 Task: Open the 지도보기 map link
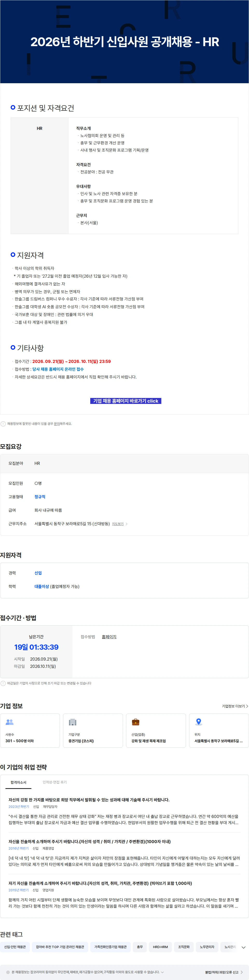118,524
